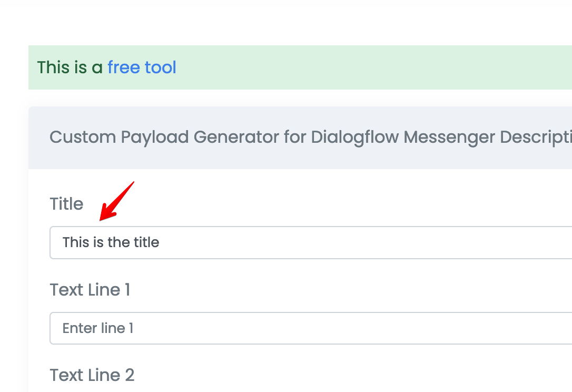
Task: Click the word "free" in the blue link
Action: 124,67
